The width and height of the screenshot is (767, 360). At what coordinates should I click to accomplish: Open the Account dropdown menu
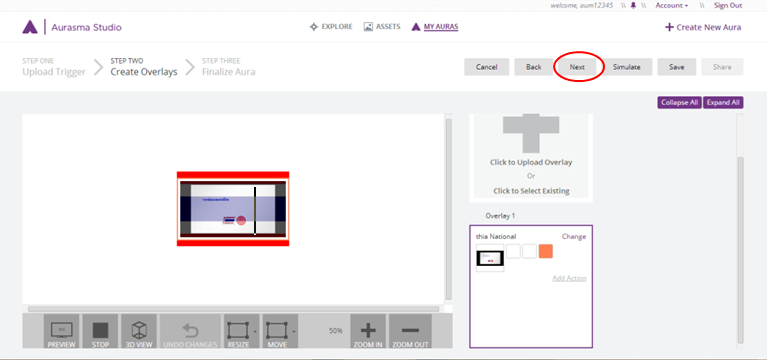[672, 6]
